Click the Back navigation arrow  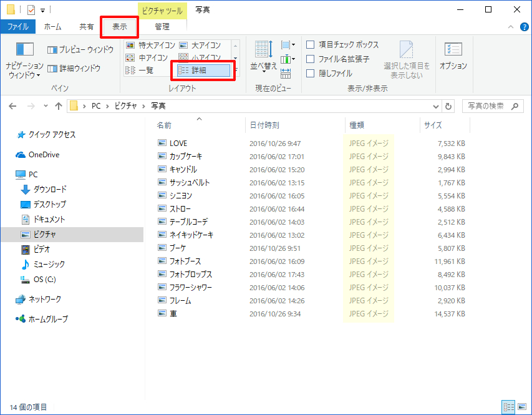click(x=12, y=106)
